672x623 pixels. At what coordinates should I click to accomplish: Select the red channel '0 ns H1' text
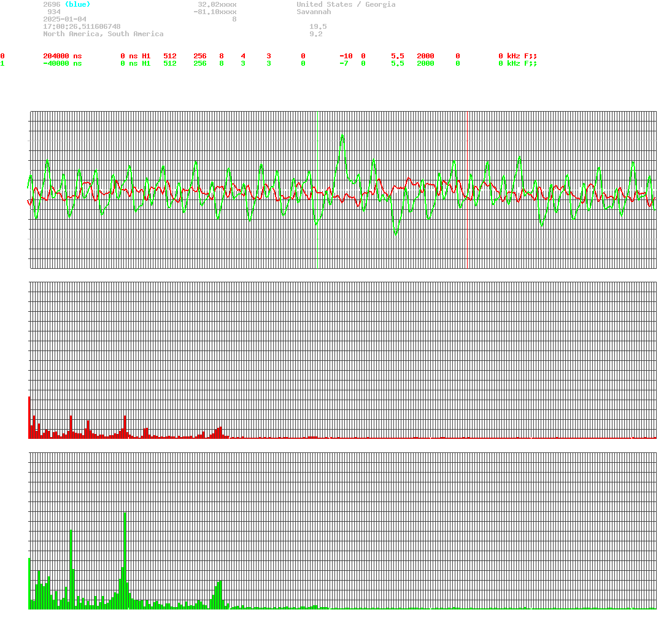pos(136,56)
